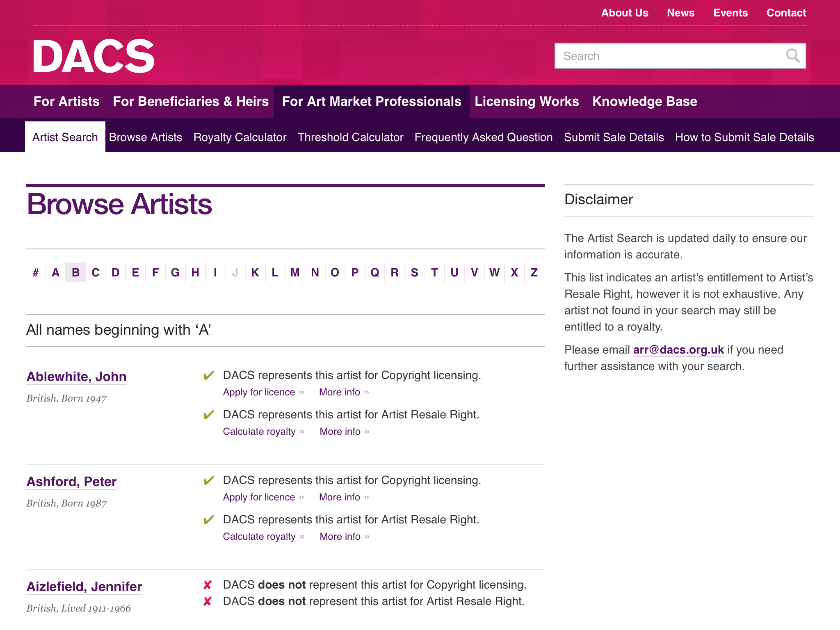
Task: Open Frequently Asked Question tab
Action: [484, 137]
